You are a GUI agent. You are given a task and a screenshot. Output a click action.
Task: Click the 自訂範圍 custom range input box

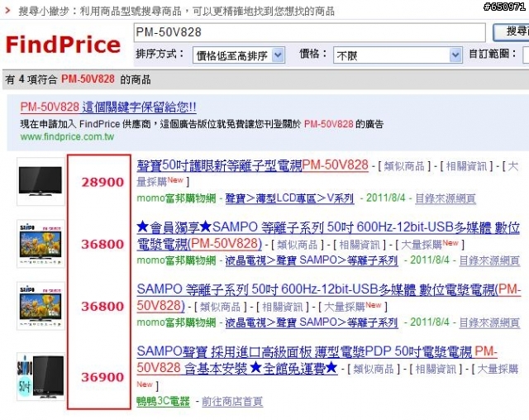[x=526, y=55]
